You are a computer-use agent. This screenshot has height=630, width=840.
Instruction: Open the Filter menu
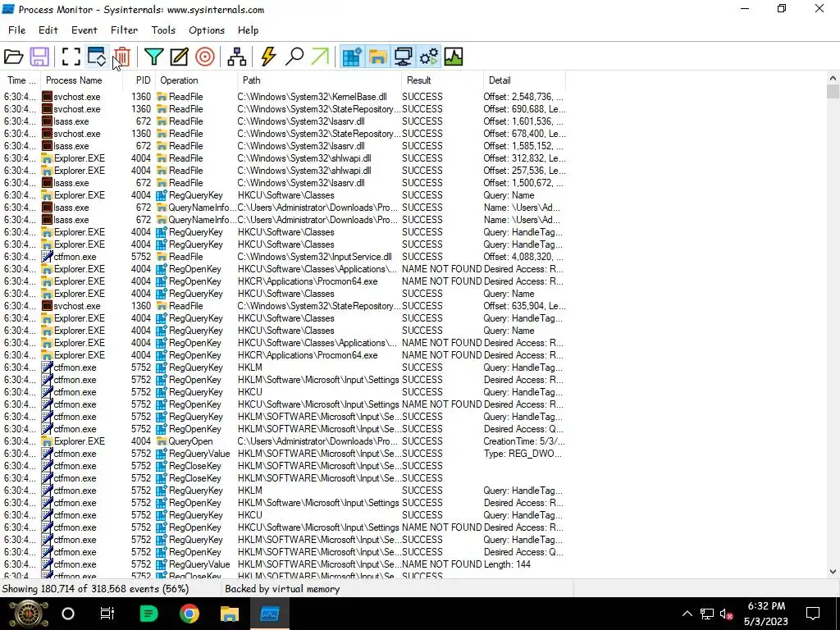[x=125, y=30]
